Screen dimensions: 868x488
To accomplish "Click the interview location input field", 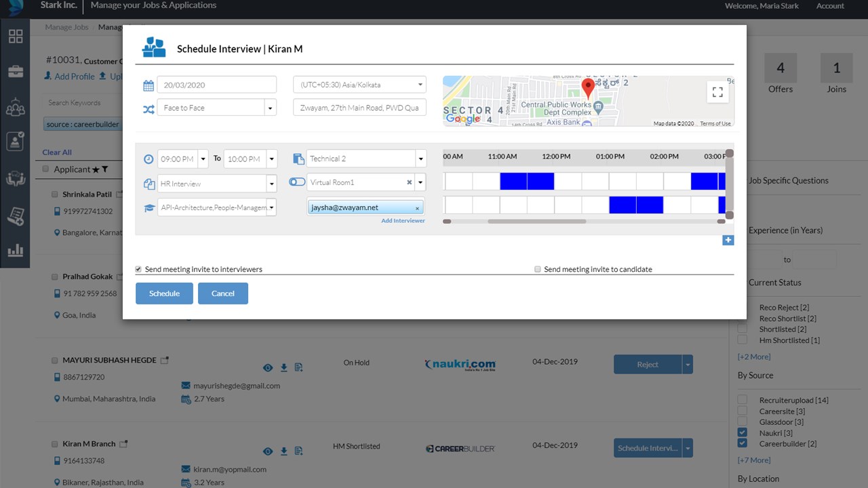I will coord(359,106).
